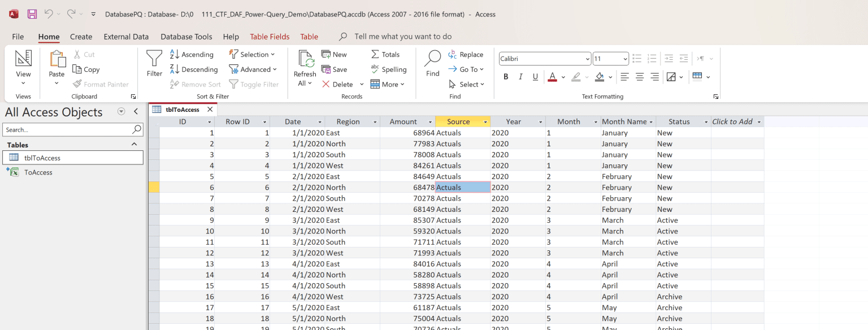Open the Database Tools tab
The image size is (868, 330).
pyautogui.click(x=186, y=36)
